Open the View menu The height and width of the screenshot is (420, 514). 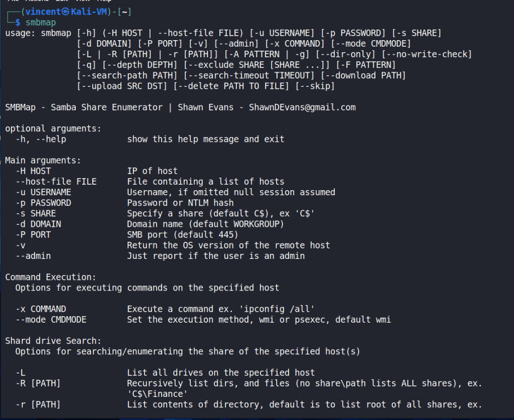coord(82,1)
